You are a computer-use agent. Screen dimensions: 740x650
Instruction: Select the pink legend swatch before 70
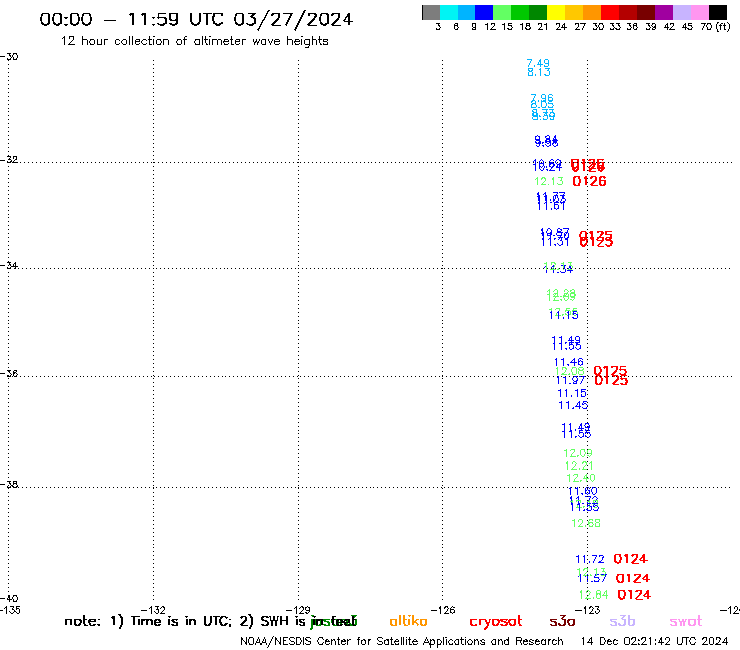tap(699, 12)
